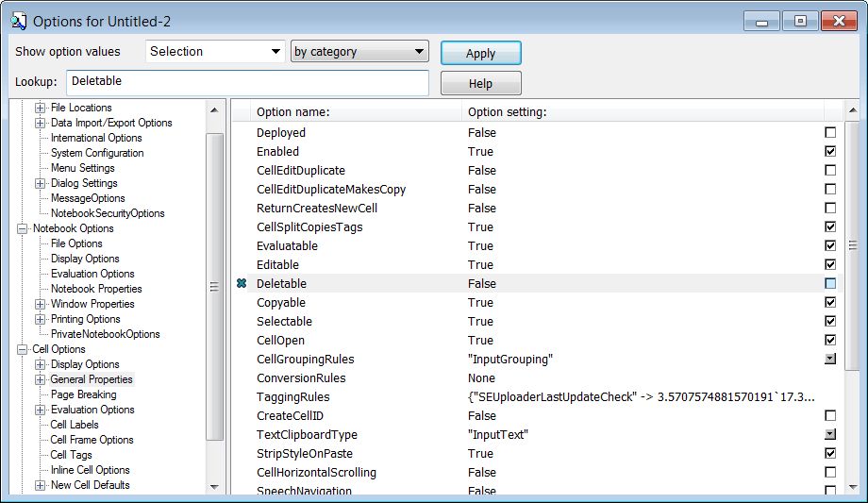Viewport: 868px width, 503px height.
Task: Open the TextClipboardType value dropdown
Action: [830, 434]
